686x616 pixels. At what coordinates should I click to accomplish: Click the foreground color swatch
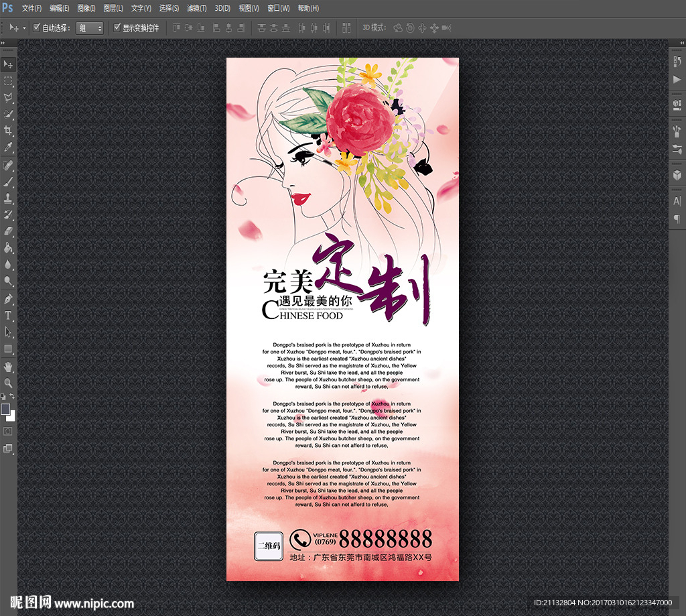[x=5, y=410]
